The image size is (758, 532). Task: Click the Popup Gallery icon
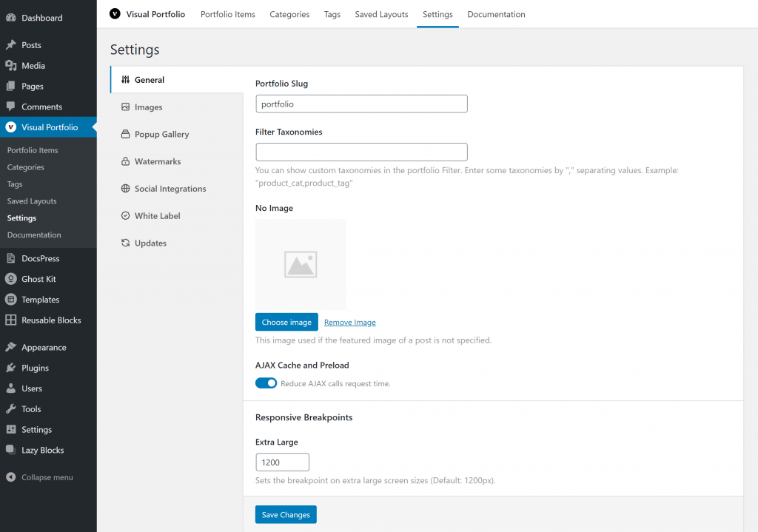125,134
